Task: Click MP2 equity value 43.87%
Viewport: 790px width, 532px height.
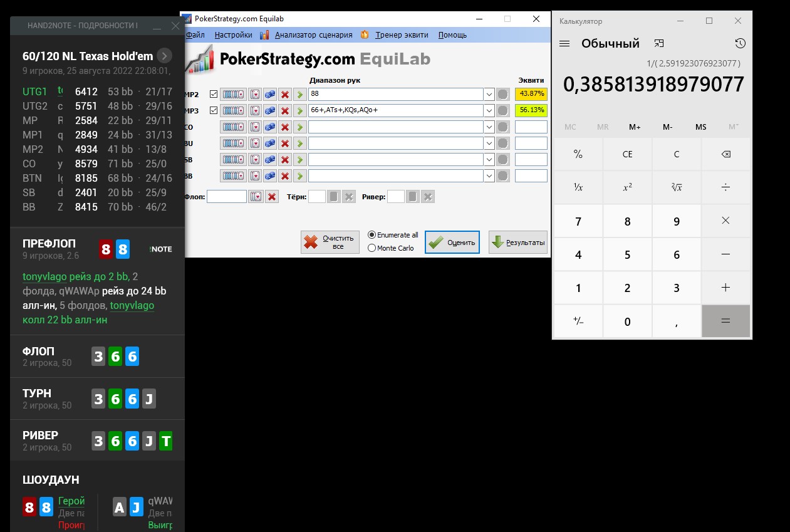Action: [x=531, y=94]
